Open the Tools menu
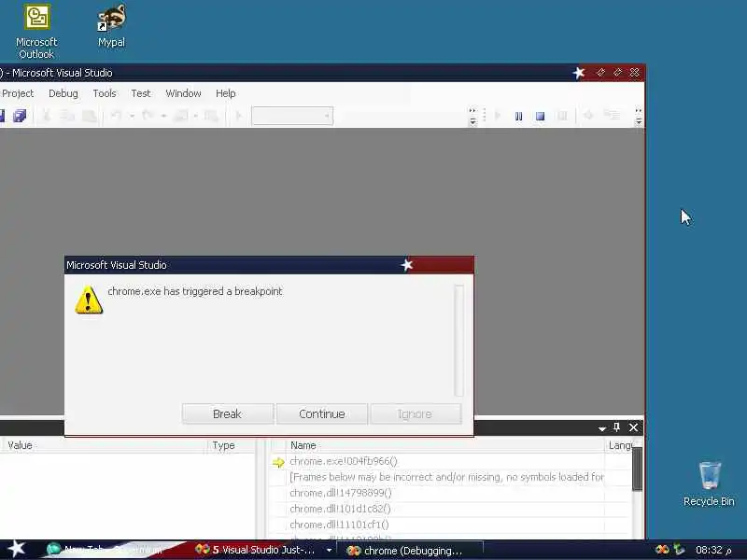This screenshot has height=560, width=747. pos(105,93)
